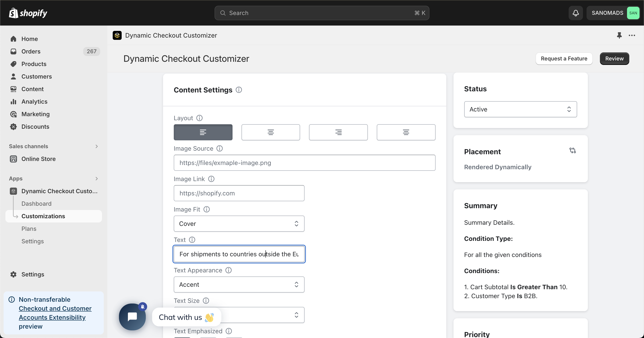Open Online Store via its storefront icon

[x=13, y=159]
